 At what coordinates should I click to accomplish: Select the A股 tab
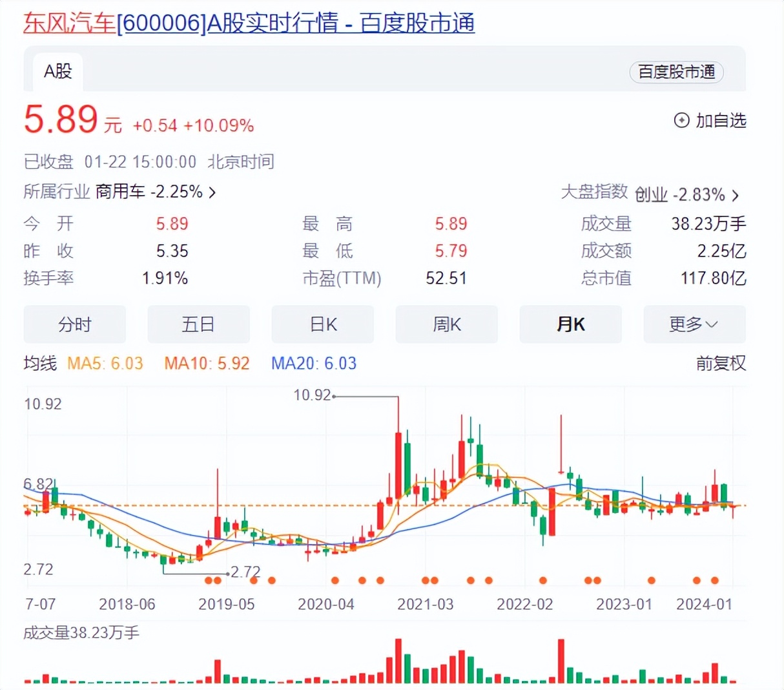pyautogui.click(x=57, y=72)
